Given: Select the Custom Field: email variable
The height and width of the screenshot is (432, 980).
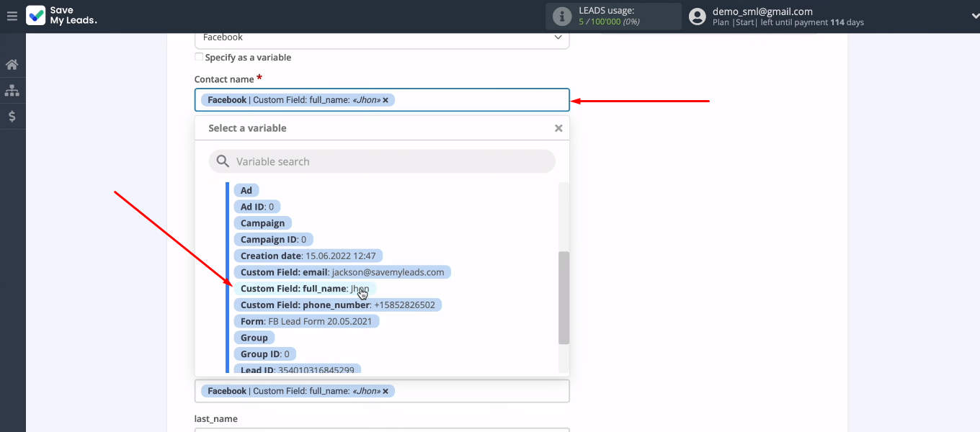Looking at the screenshot, I should [342, 272].
